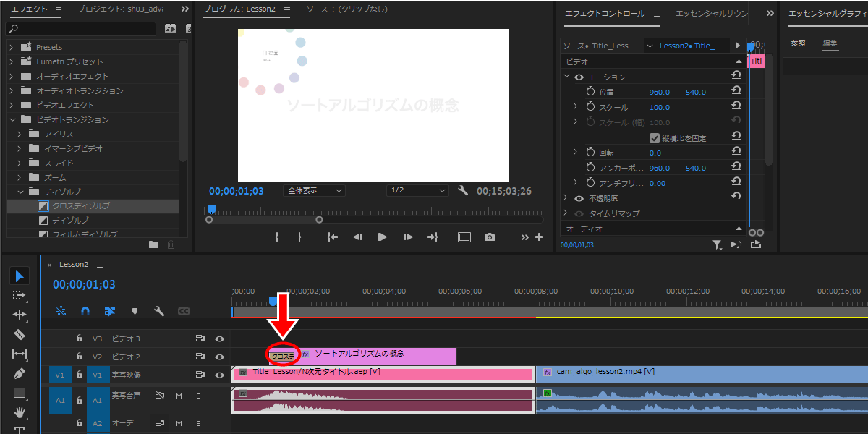Go to Out point in program monitor
Screen dimensions: 868x434
(x=433, y=237)
